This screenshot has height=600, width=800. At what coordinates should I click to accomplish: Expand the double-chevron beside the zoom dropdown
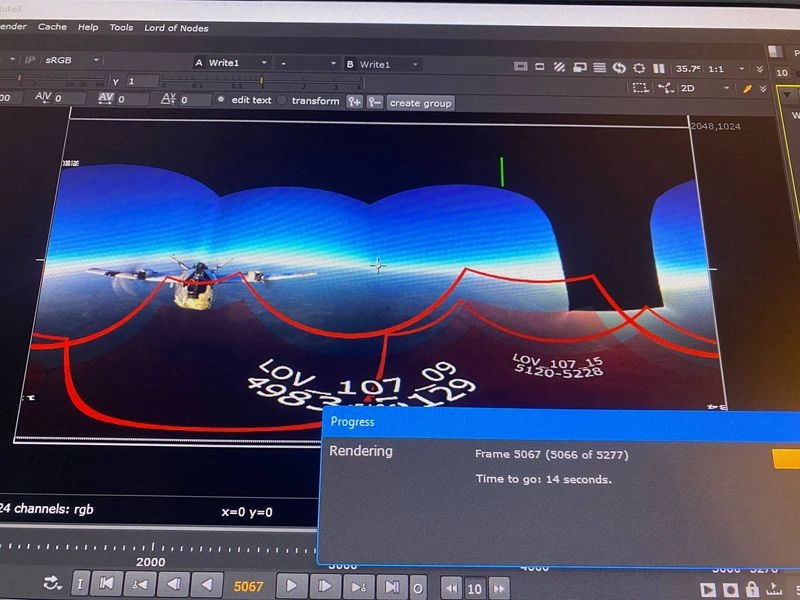(760, 69)
